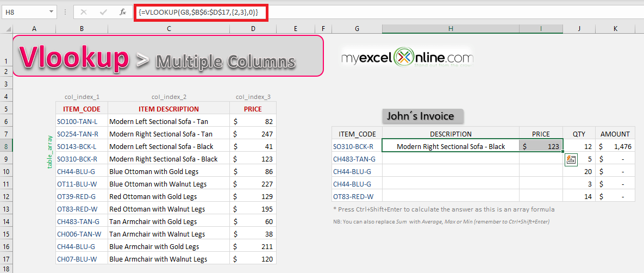644x273 pixels.
Task: Click the col_index_2 label
Action: pos(169,97)
